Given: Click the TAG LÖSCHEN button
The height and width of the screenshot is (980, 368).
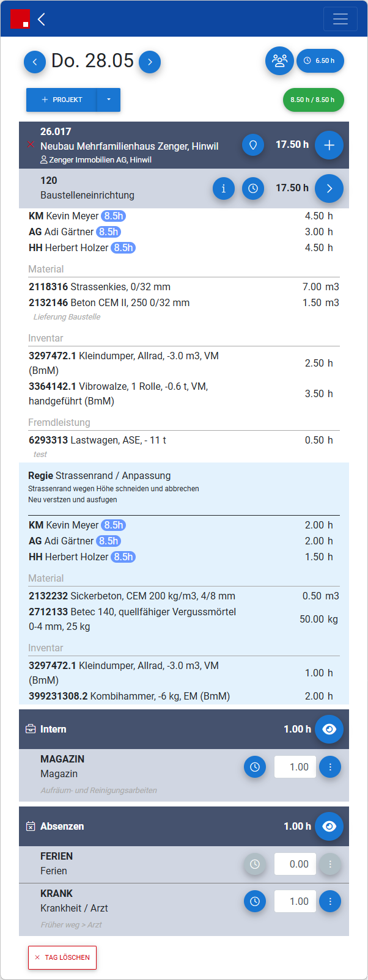Looking at the screenshot, I should (62, 957).
